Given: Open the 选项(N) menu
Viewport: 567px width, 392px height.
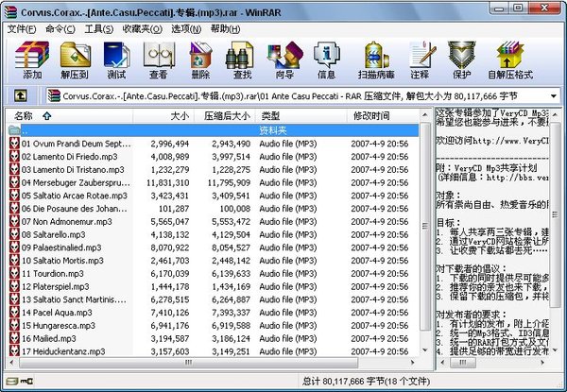Looking at the screenshot, I should [186, 29].
